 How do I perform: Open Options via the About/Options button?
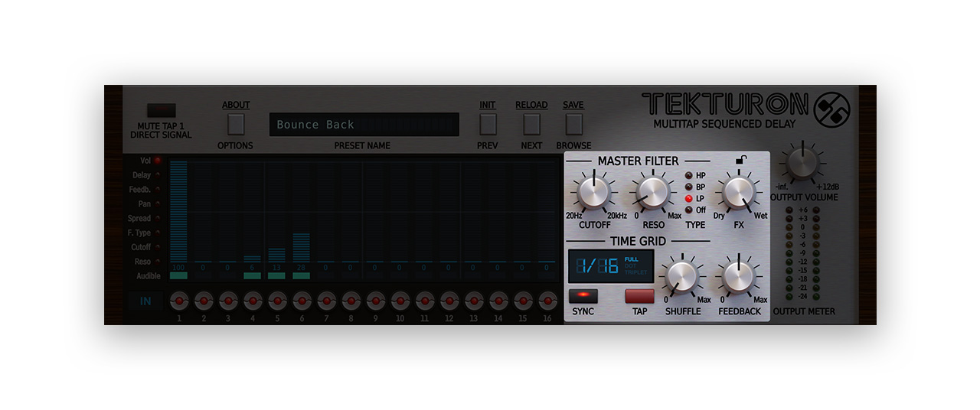236,124
